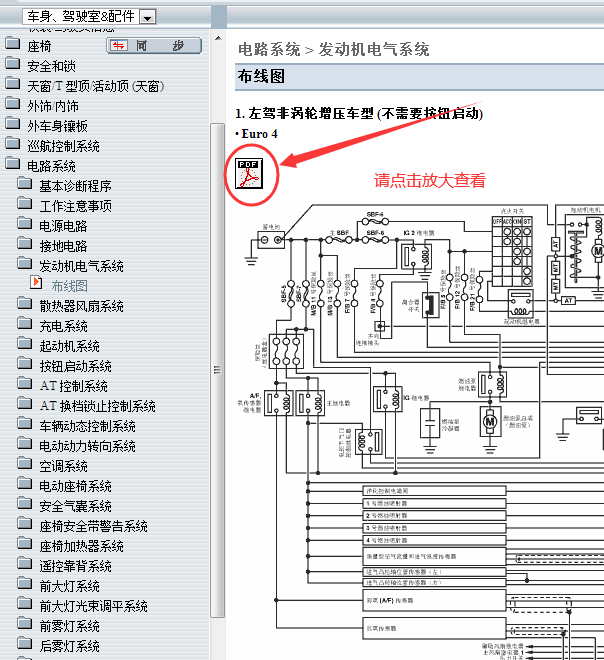Click the folder icon beside 工作注意事项

(x=25, y=204)
